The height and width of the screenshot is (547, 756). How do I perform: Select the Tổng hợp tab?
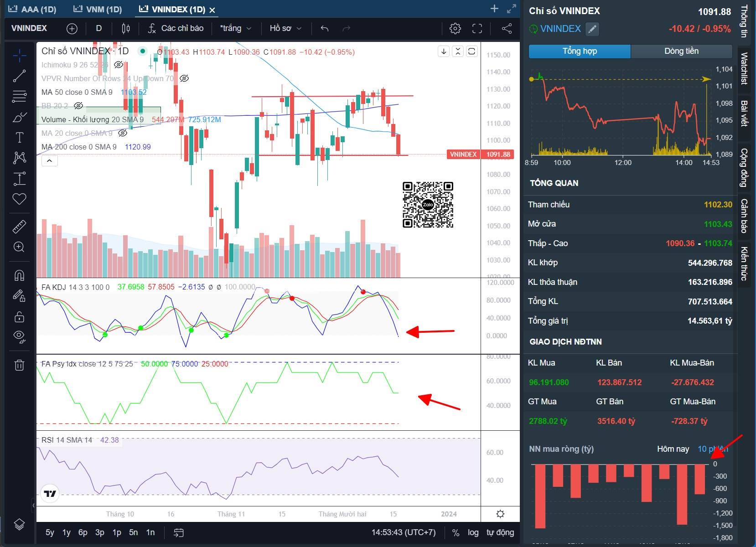coord(580,51)
